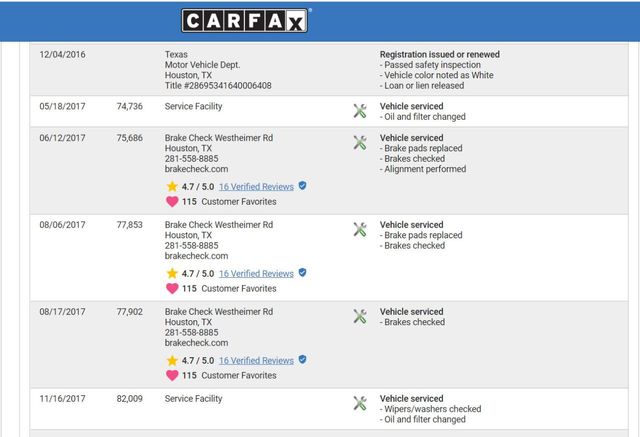Click wrench icon for 11/16/2017 service
The height and width of the screenshot is (437, 640).
pyautogui.click(x=360, y=404)
